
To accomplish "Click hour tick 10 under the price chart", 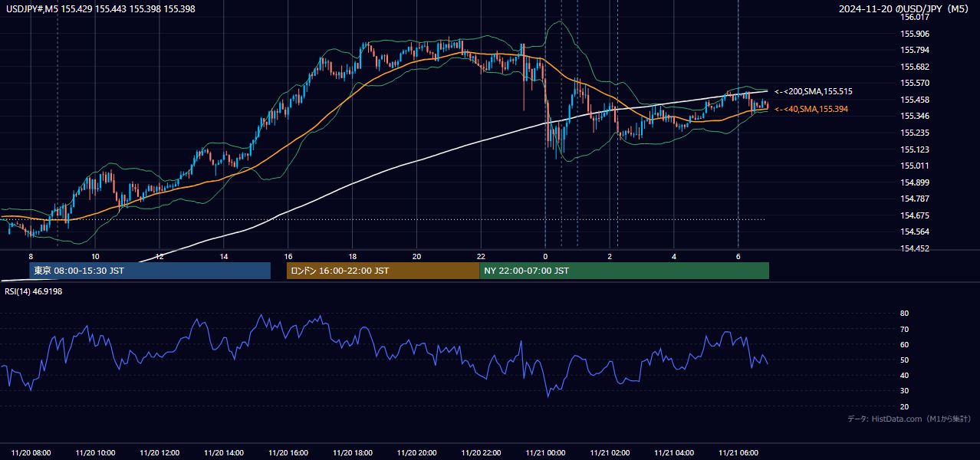I will coord(95,256).
